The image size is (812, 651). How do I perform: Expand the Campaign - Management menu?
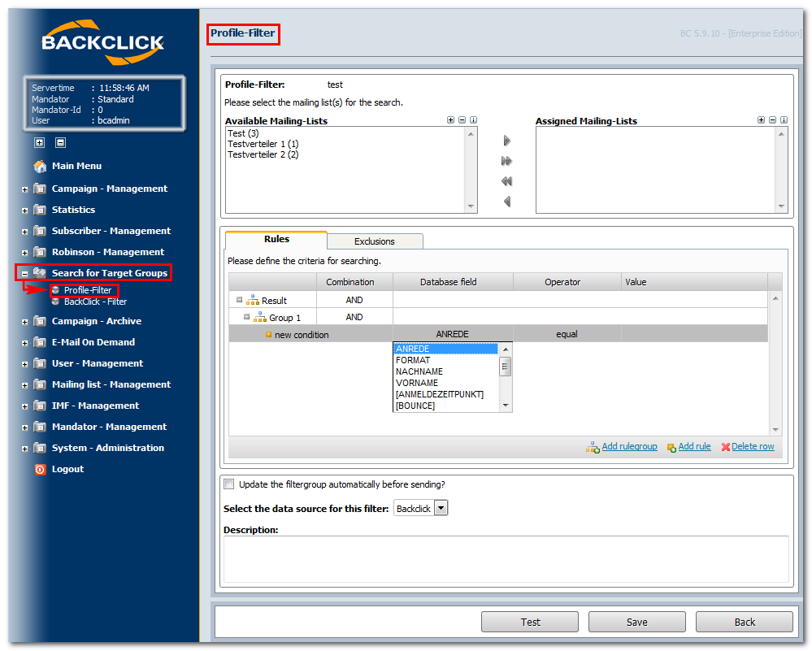click(24, 189)
